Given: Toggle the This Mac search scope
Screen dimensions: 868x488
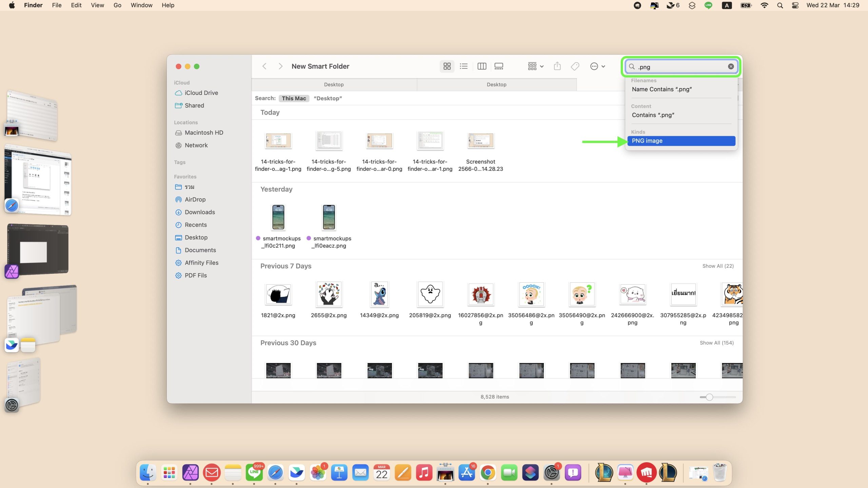Looking at the screenshot, I should pyautogui.click(x=294, y=98).
